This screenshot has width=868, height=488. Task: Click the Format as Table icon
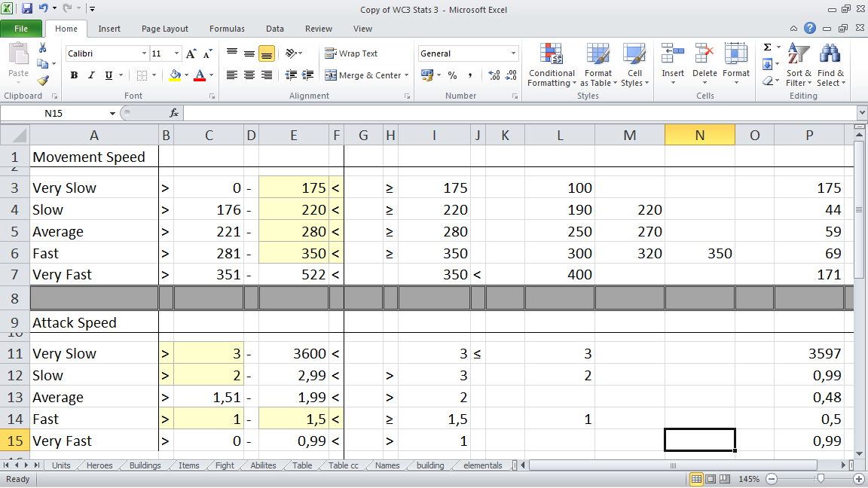598,66
